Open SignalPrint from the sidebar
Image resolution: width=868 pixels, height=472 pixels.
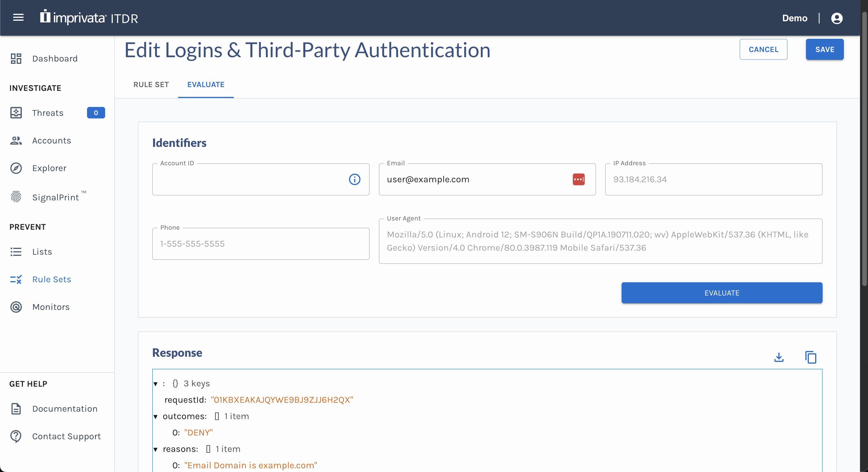click(x=56, y=197)
